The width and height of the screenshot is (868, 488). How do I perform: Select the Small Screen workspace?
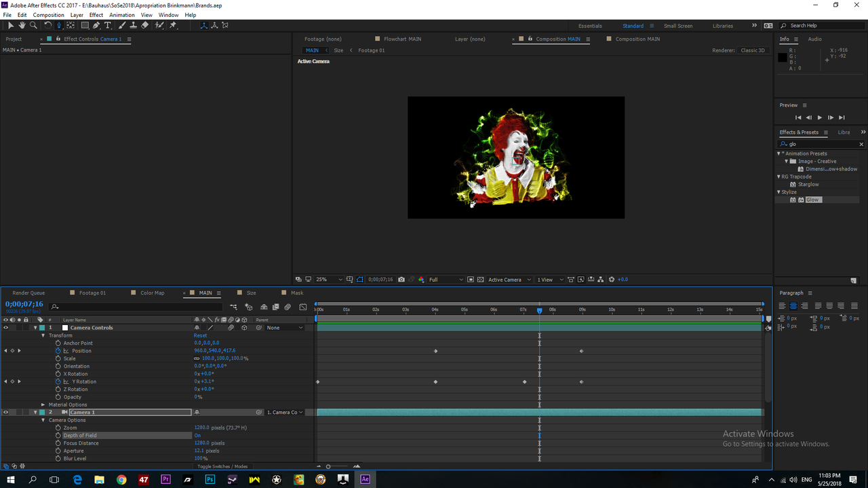pos(678,26)
